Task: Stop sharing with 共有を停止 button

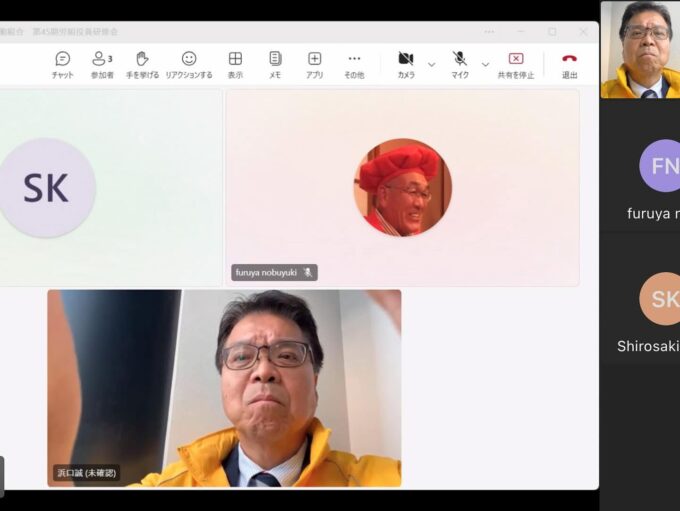Action: [516, 65]
